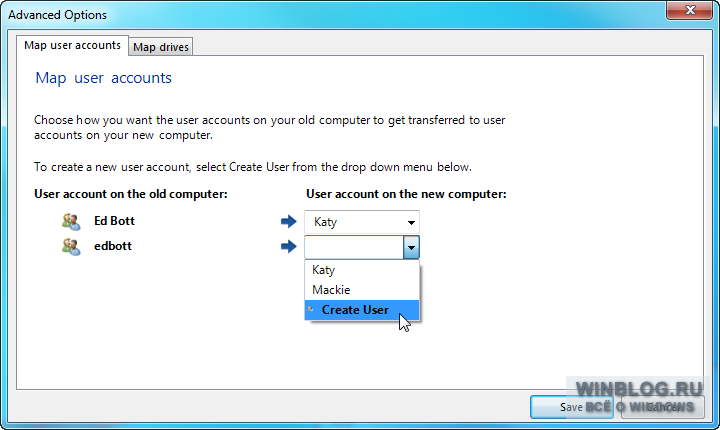
Task: Click the arrow of the Katy combo box
Action: point(411,223)
